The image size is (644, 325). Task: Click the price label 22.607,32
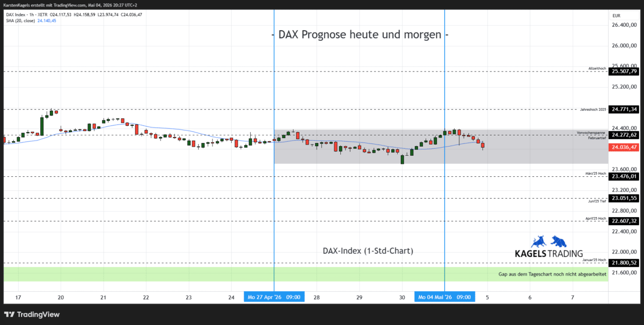[x=624, y=221]
